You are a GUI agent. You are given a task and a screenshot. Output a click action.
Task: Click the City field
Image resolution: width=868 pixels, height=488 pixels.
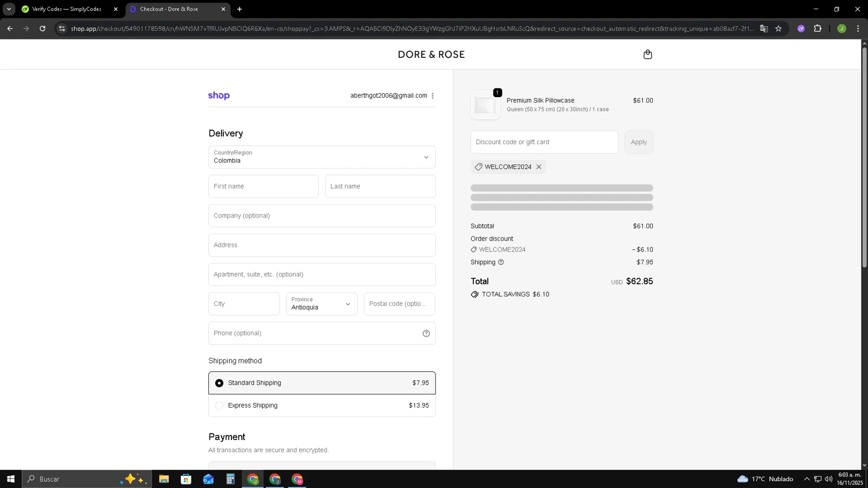244,304
